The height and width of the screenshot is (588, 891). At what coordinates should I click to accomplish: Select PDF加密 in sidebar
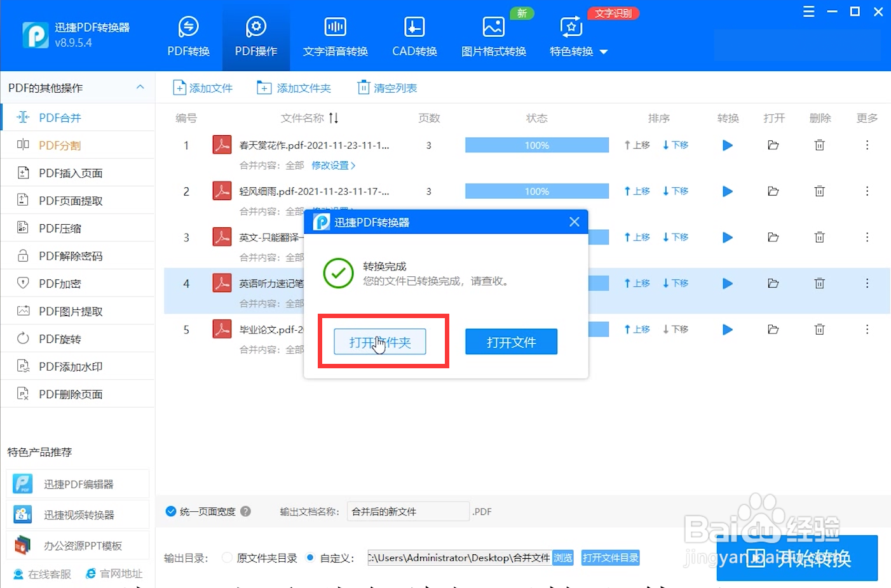78,283
